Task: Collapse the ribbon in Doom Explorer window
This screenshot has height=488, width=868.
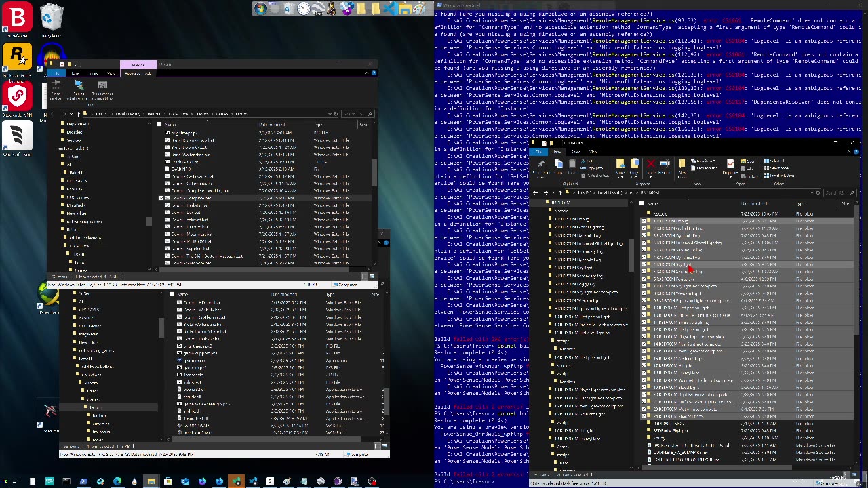Action: (x=366, y=73)
